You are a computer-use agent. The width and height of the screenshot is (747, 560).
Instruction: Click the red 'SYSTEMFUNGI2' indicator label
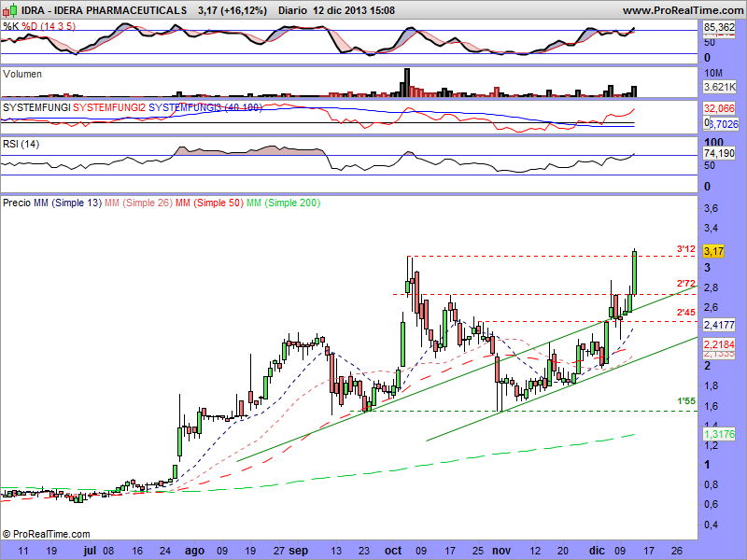pos(109,107)
